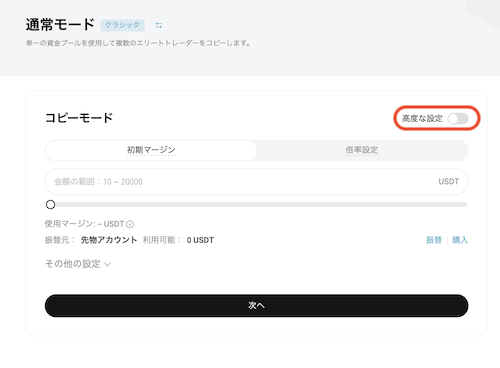Image resolution: width=500 pixels, height=368 pixels.
Task: Click the mode switch arrows icon
Action: (159, 25)
